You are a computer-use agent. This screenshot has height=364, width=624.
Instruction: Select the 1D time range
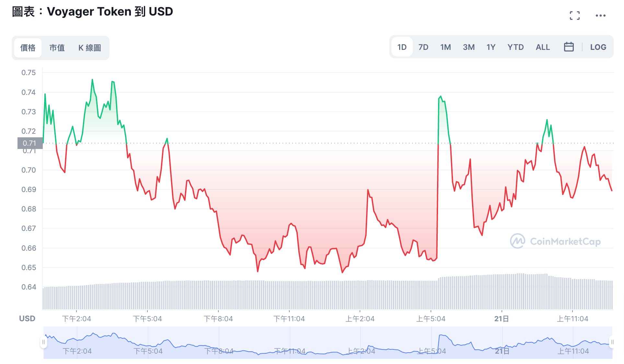pos(402,47)
